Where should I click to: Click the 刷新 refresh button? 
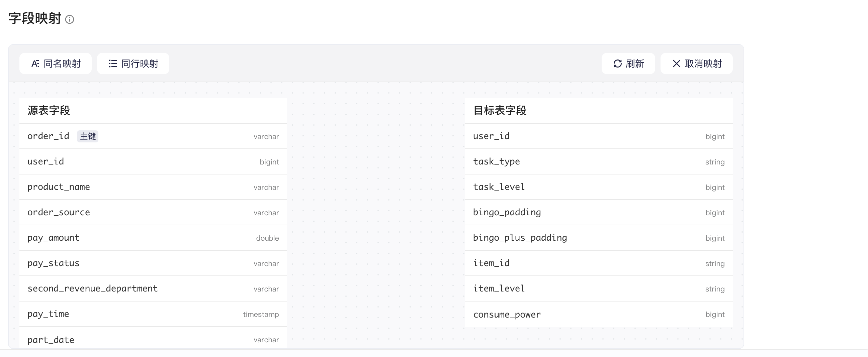pyautogui.click(x=628, y=64)
